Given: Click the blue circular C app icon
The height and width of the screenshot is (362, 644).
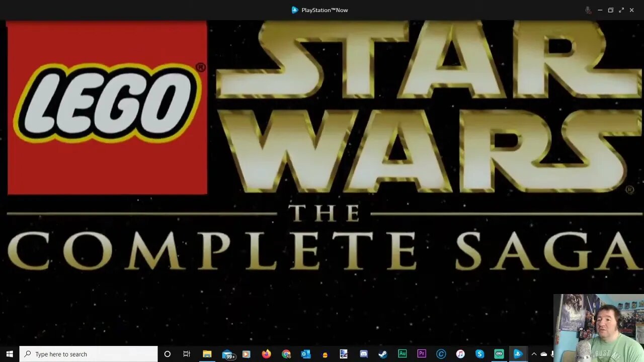Looking at the screenshot, I should coord(441,354).
